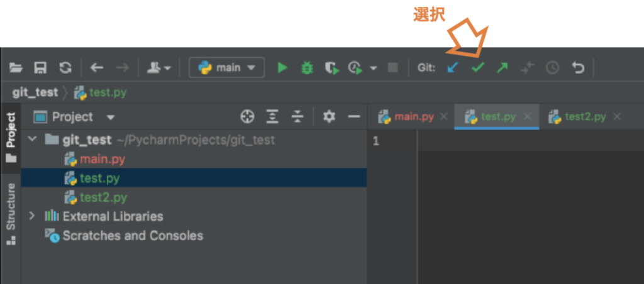Screen dimensions: 644x284
Task: Hide the Project panel with minus icon
Action: [x=354, y=117]
